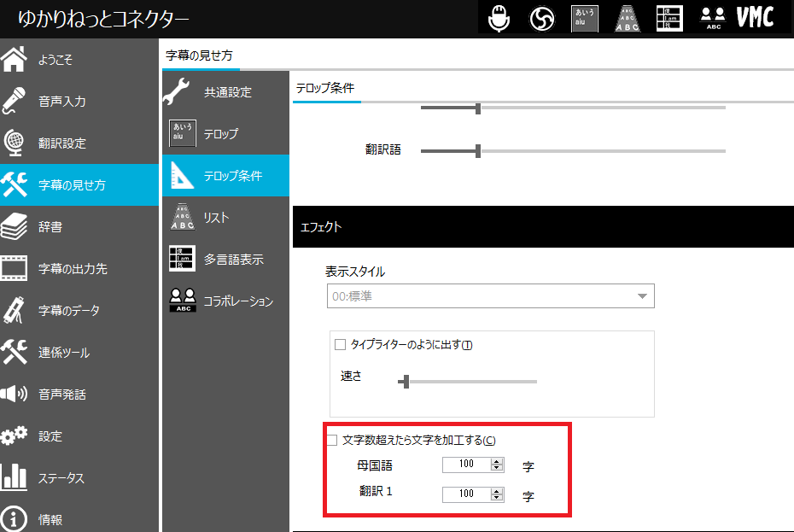Open リスト in the submenu
794x532 pixels.
[226, 218]
